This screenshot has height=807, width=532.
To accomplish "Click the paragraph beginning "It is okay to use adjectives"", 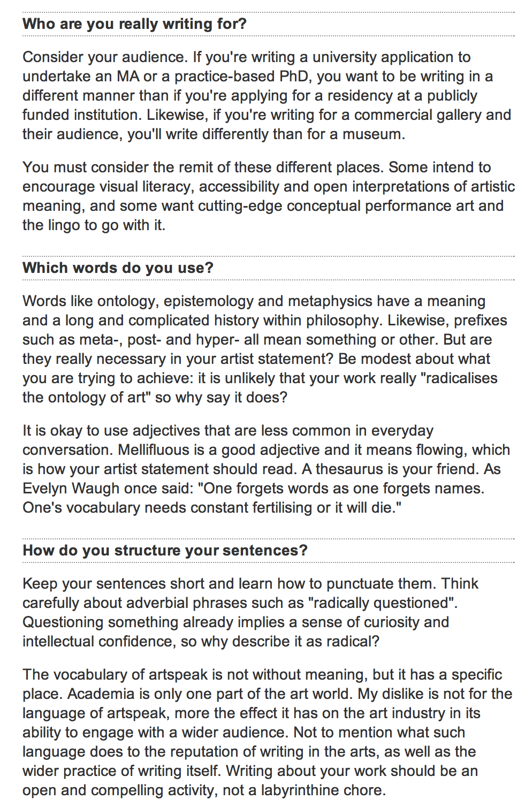I will click(x=266, y=469).
